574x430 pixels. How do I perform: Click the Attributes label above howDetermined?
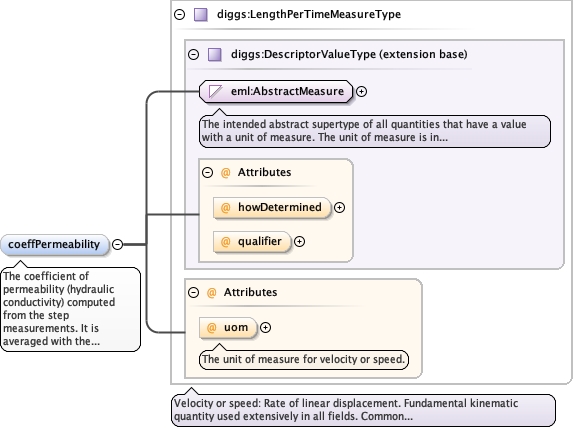pos(265,172)
